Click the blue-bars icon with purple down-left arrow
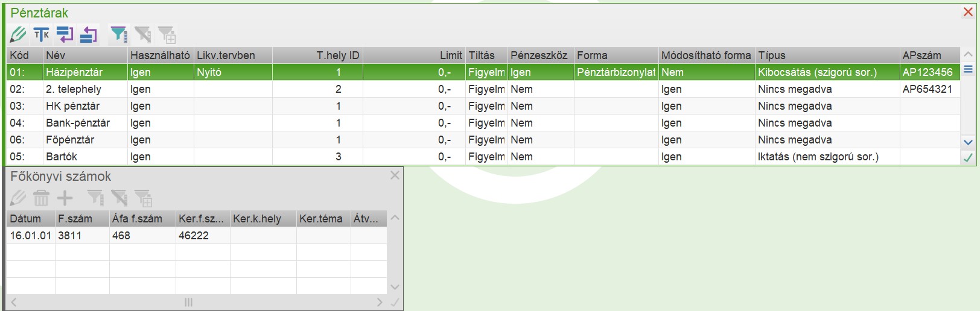Viewport: 980px width, 311px height. 65,35
